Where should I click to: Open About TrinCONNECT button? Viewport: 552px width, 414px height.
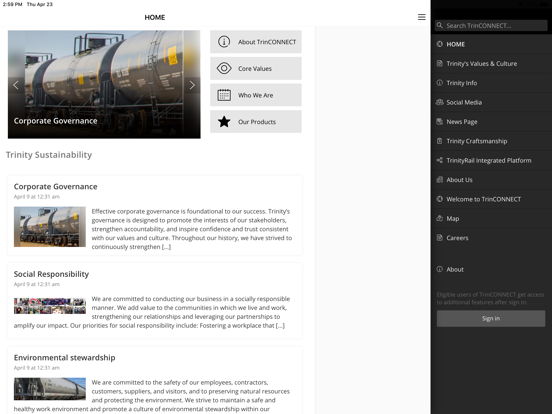(x=256, y=42)
